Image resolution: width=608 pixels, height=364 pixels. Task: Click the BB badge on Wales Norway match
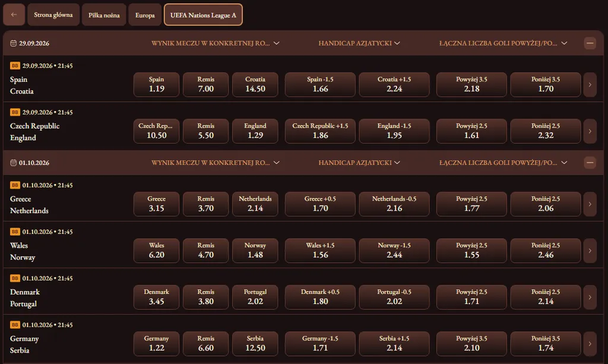point(15,232)
